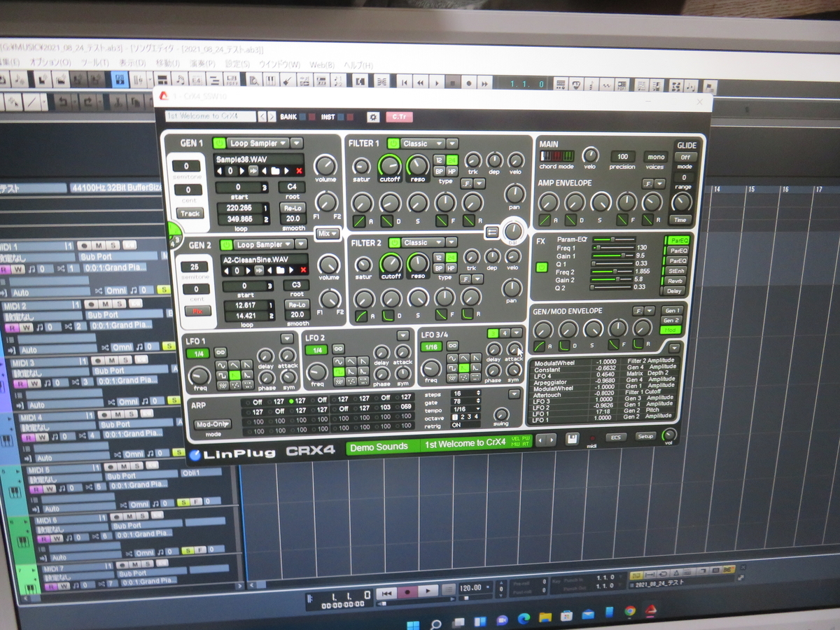Open the Mix dropdown between GEN 1 and GEN 2
Image resolution: width=840 pixels, height=630 pixels.
tap(328, 233)
